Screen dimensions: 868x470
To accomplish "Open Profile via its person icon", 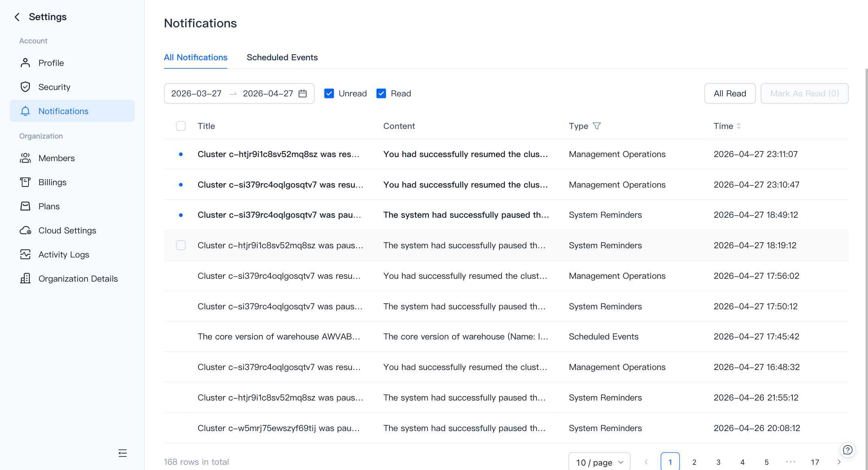I will click(x=25, y=63).
